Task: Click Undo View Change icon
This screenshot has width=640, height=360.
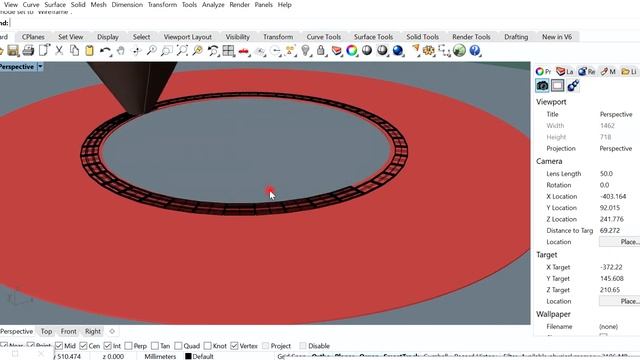Action: coord(213,51)
